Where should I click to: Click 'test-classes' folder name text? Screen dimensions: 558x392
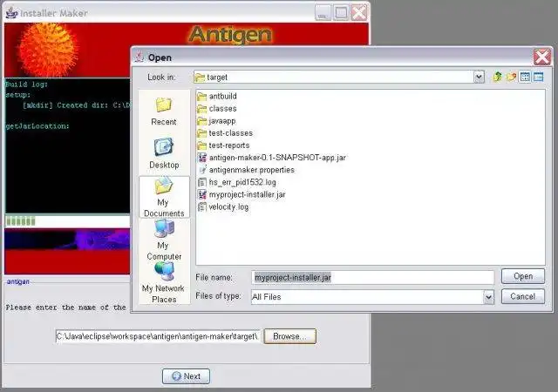tap(230, 133)
